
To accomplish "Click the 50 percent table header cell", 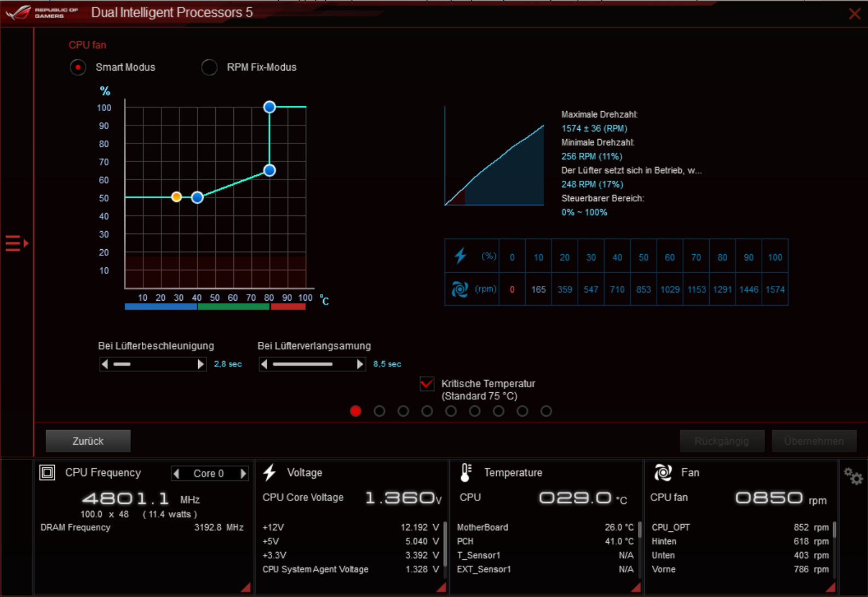I will click(x=643, y=257).
